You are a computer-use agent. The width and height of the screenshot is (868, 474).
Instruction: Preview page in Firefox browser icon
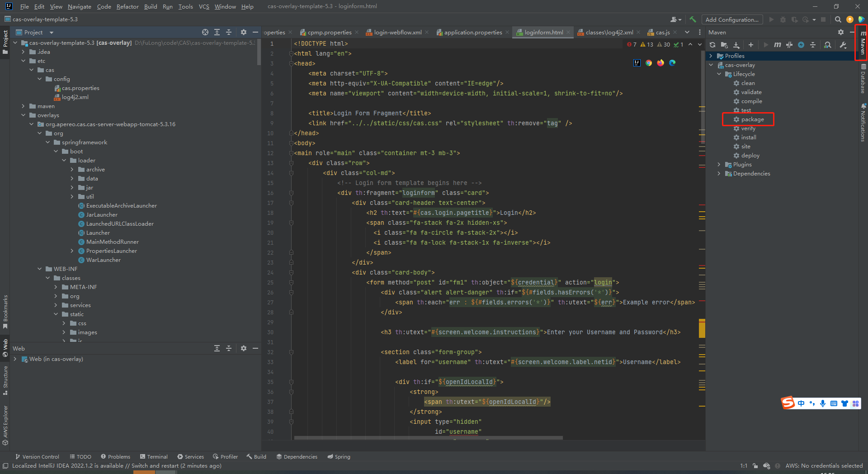660,63
